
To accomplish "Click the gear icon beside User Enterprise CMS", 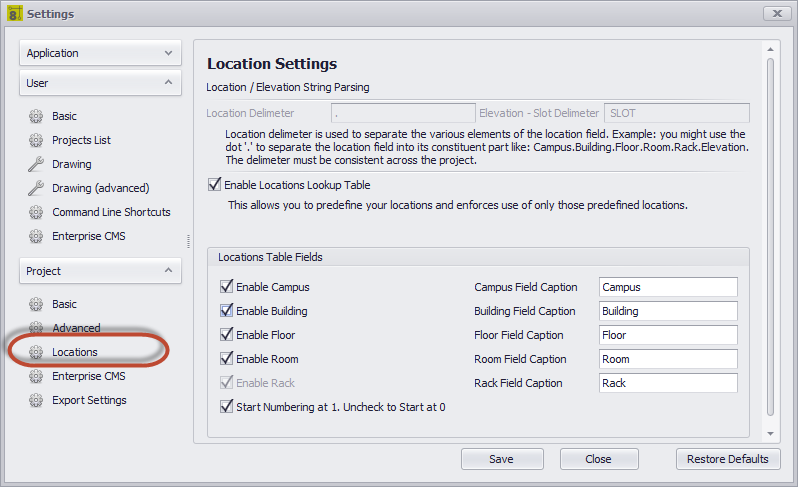I will tap(36, 236).
